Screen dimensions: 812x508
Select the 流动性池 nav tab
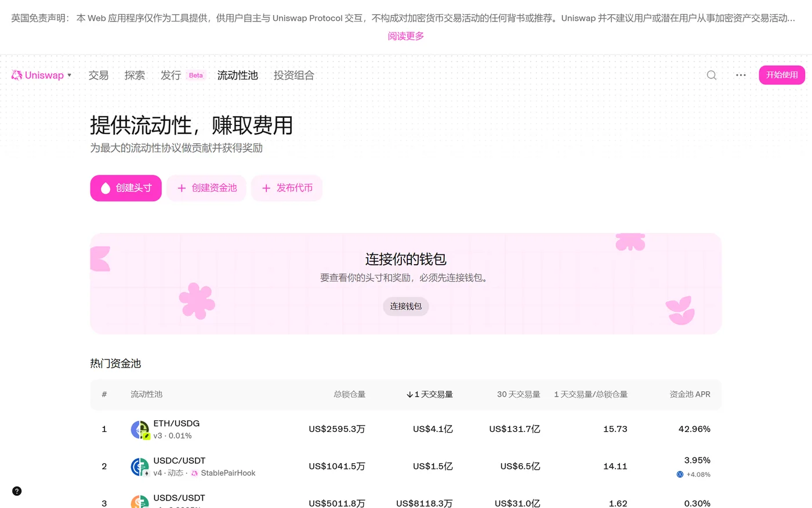coord(238,75)
